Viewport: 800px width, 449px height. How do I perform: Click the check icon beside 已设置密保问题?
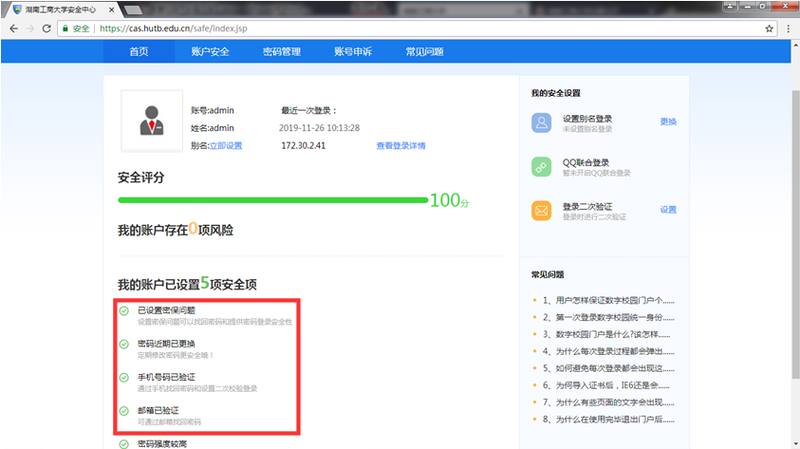pyautogui.click(x=124, y=311)
